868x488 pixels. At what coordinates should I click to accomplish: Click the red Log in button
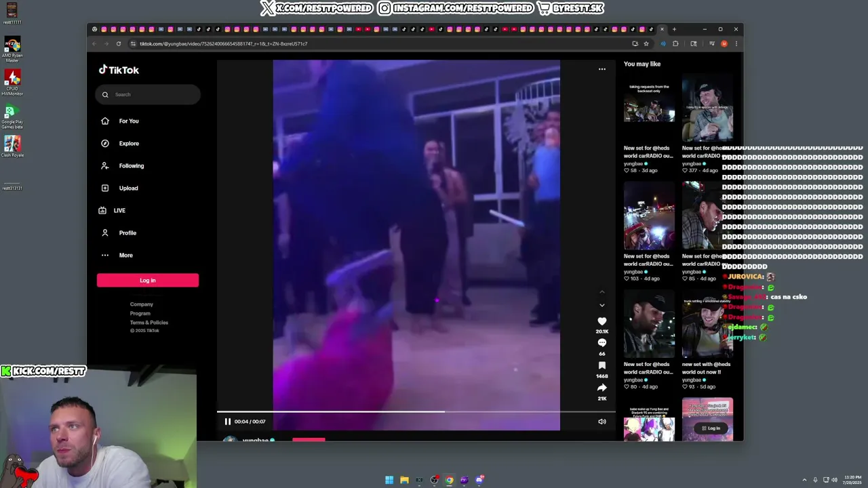[148, 280]
